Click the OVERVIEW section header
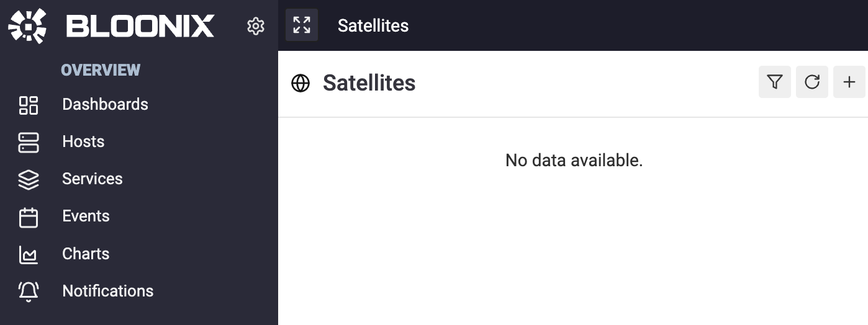Screen dimensions: 868x325 (x=101, y=70)
